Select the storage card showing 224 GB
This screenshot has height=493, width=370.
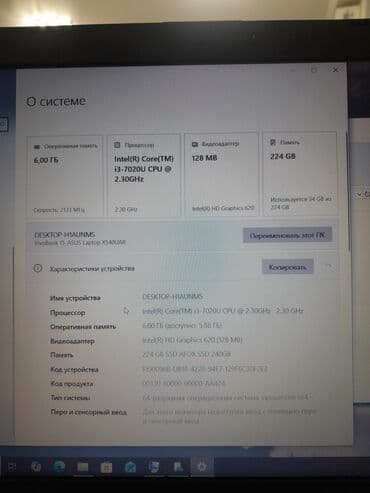click(x=300, y=173)
